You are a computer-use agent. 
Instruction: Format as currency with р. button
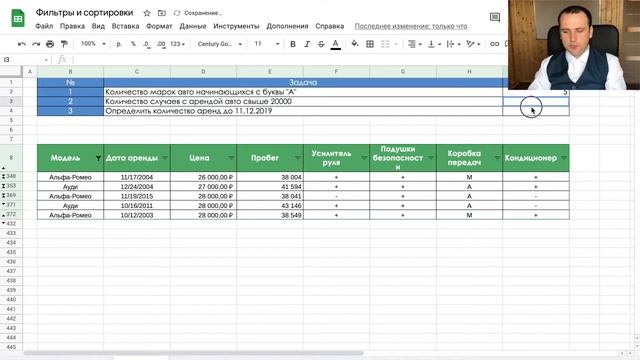click(x=119, y=44)
